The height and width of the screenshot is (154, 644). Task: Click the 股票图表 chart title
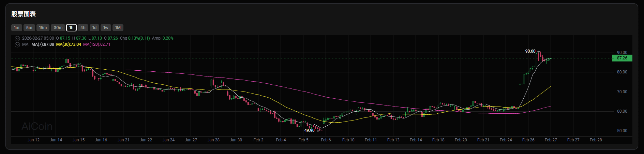click(24, 14)
